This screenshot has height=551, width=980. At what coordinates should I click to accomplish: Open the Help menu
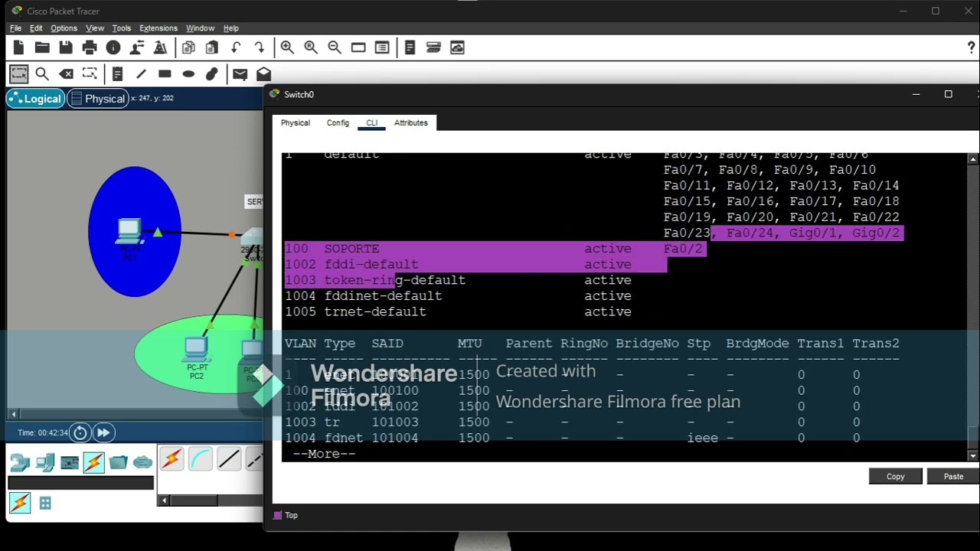point(231,28)
